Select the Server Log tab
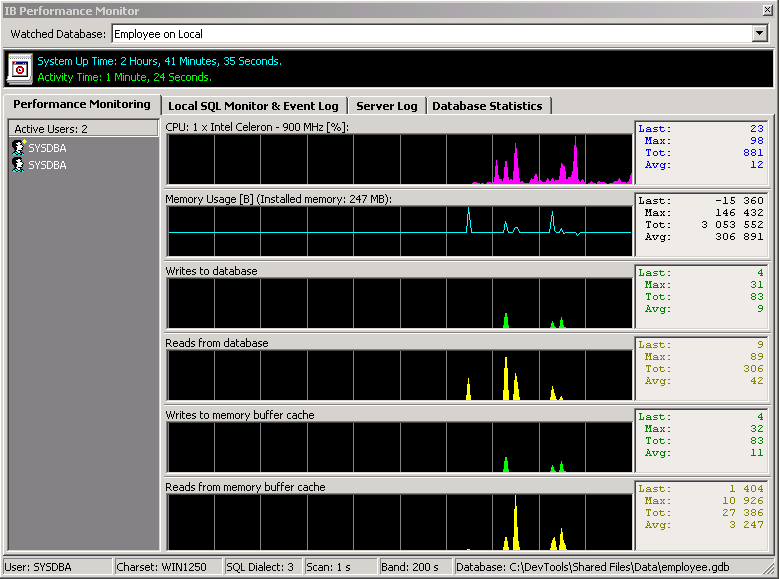Viewport: 780px width, 579px height. tap(386, 106)
